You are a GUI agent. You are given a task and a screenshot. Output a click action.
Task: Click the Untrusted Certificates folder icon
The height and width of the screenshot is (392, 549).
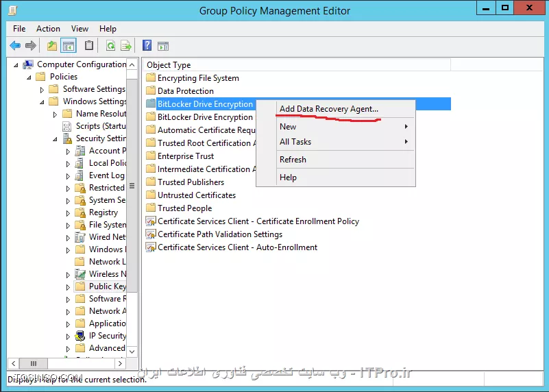click(x=151, y=195)
